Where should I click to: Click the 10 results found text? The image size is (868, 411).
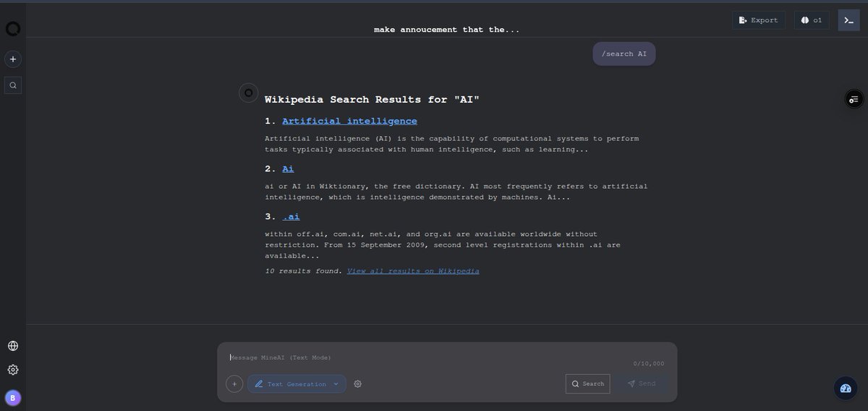click(304, 271)
